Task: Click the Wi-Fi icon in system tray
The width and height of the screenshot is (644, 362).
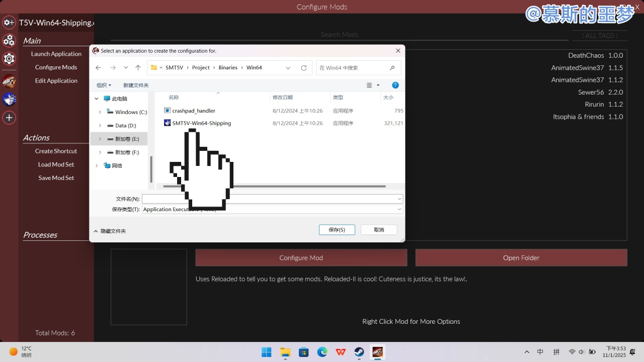Action: (x=572, y=352)
